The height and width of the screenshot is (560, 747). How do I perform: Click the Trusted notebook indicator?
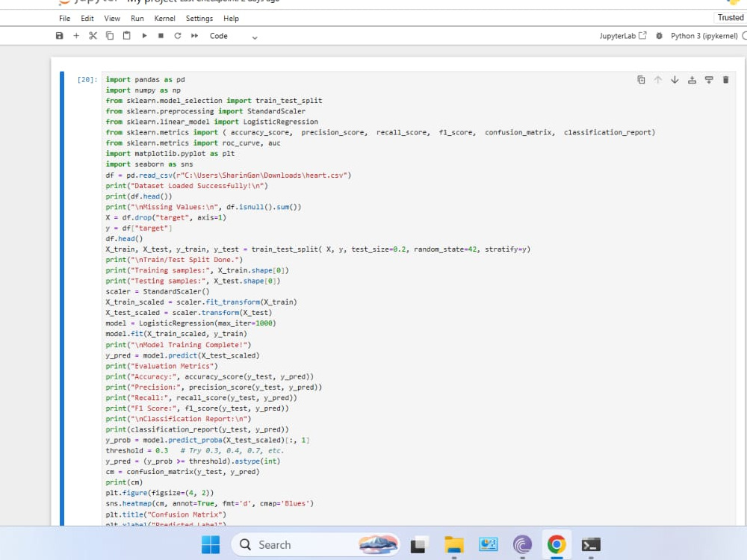click(x=731, y=18)
